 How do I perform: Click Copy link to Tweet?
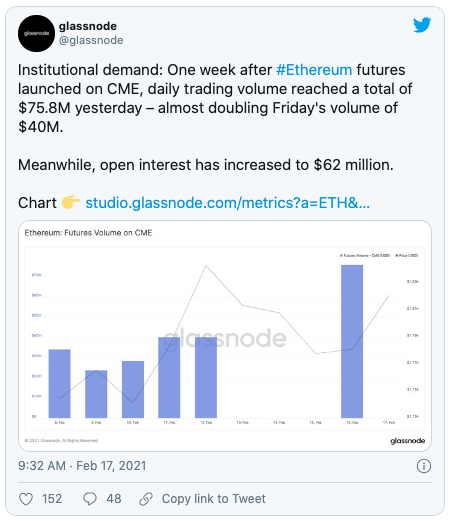click(x=214, y=499)
